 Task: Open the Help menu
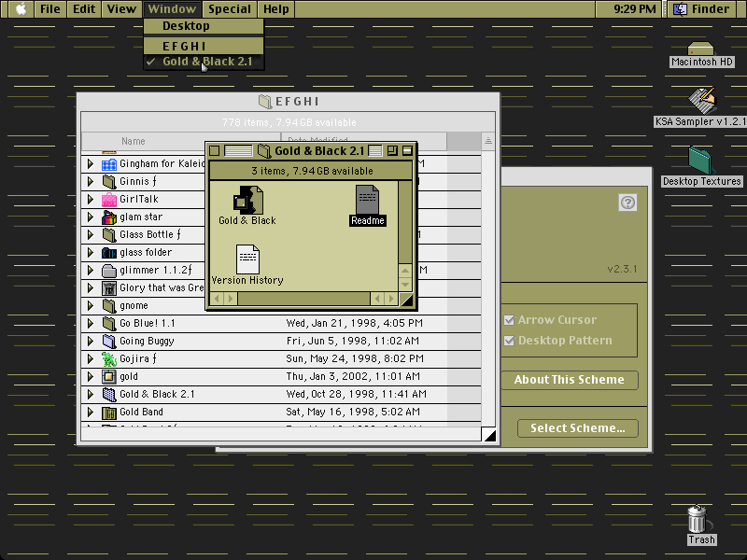click(276, 9)
